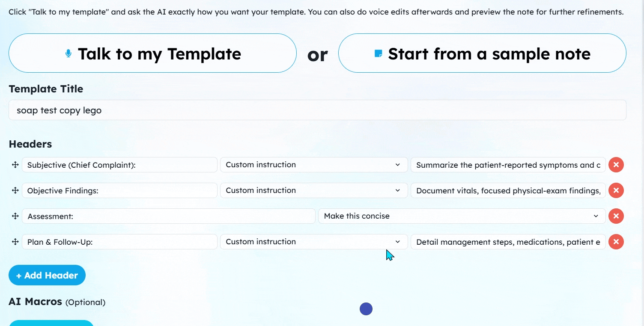Screen dimensions: 644x326
Task: Click the drag handle beside Objective Findings
Action: click(15, 190)
